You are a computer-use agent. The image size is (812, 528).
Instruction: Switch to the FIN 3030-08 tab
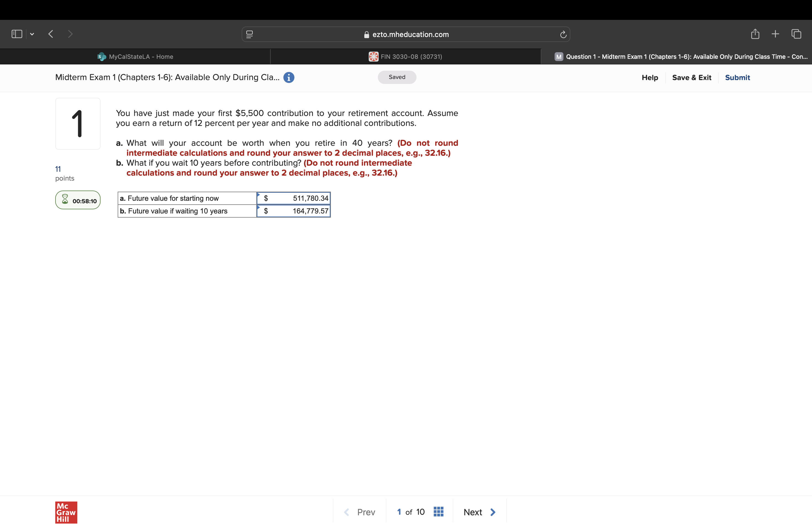[406, 57]
